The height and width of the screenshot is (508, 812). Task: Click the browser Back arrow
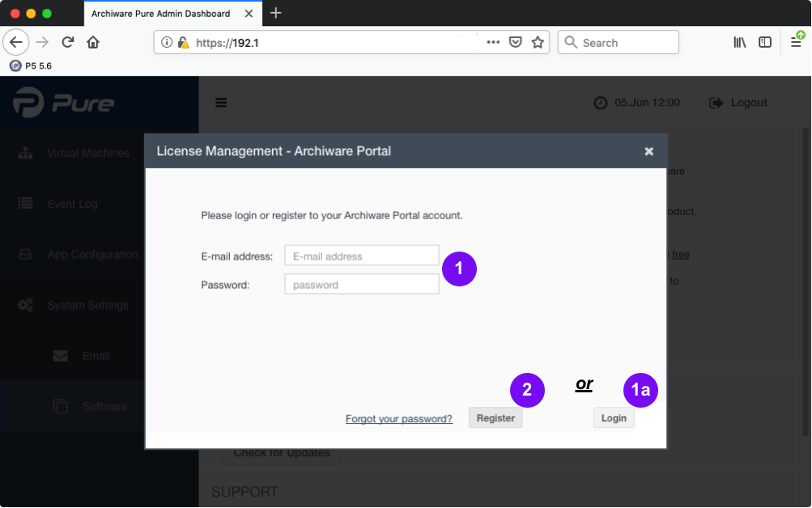coord(16,42)
